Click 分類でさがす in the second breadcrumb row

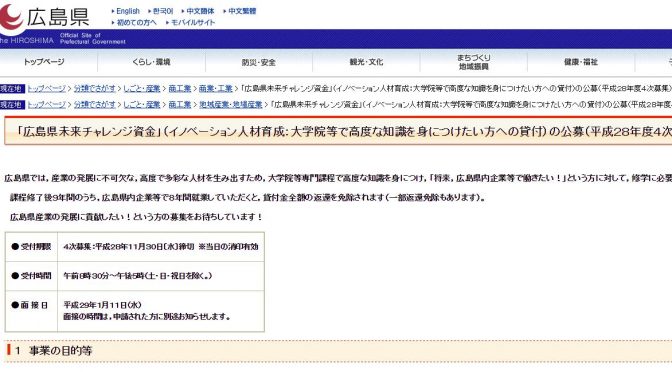(x=95, y=104)
